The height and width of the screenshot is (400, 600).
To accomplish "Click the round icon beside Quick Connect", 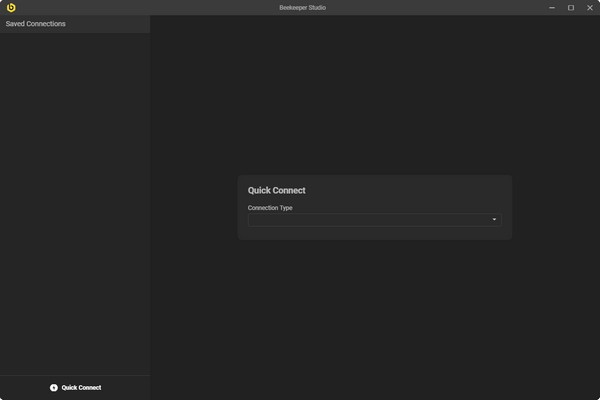I will tap(54, 388).
